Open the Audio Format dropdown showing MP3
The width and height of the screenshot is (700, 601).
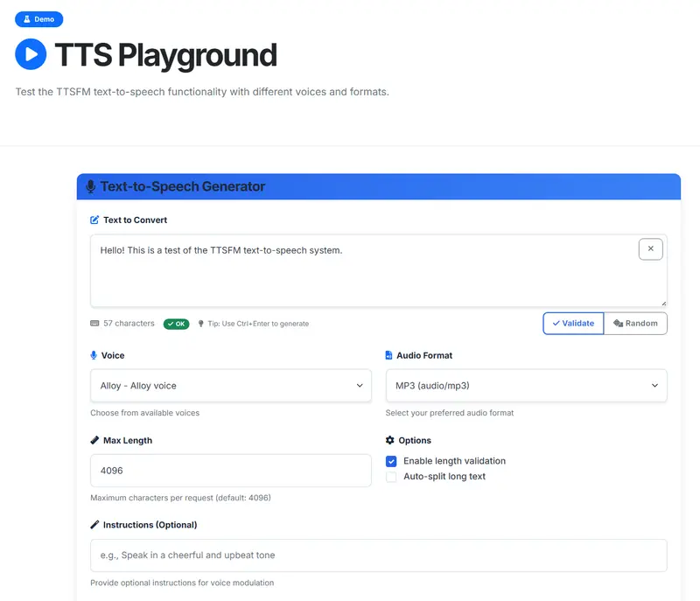pyautogui.click(x=526, y=386)
